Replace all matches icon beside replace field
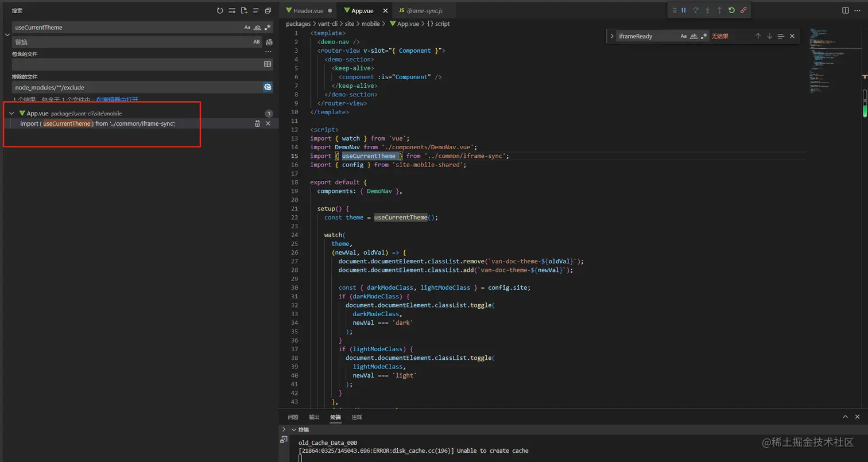Image resolution: width=868 pixels, height=462 pixels. [269, 42]
